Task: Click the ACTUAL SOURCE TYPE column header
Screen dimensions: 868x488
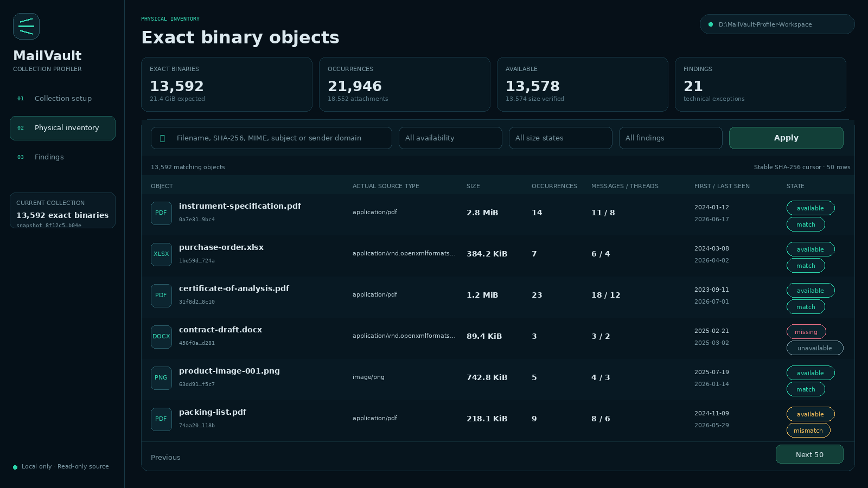Action: pyautogui.click(x=386, y=186)
